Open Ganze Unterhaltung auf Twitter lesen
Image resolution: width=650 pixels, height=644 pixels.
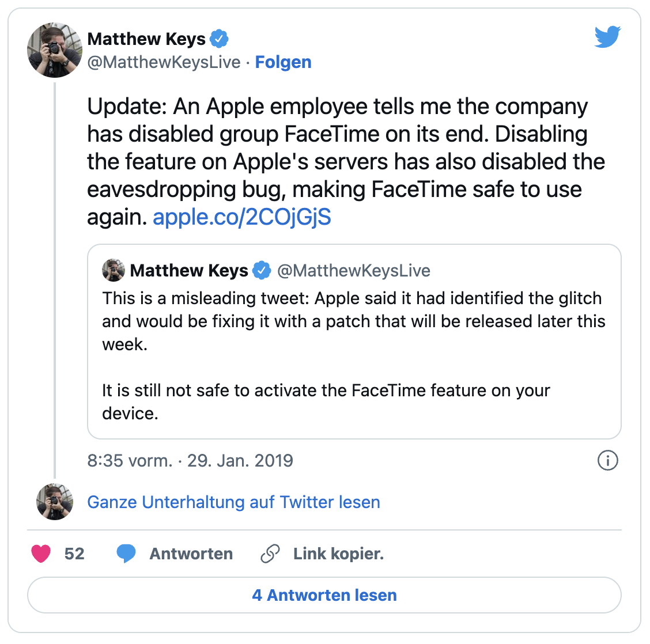234,502
